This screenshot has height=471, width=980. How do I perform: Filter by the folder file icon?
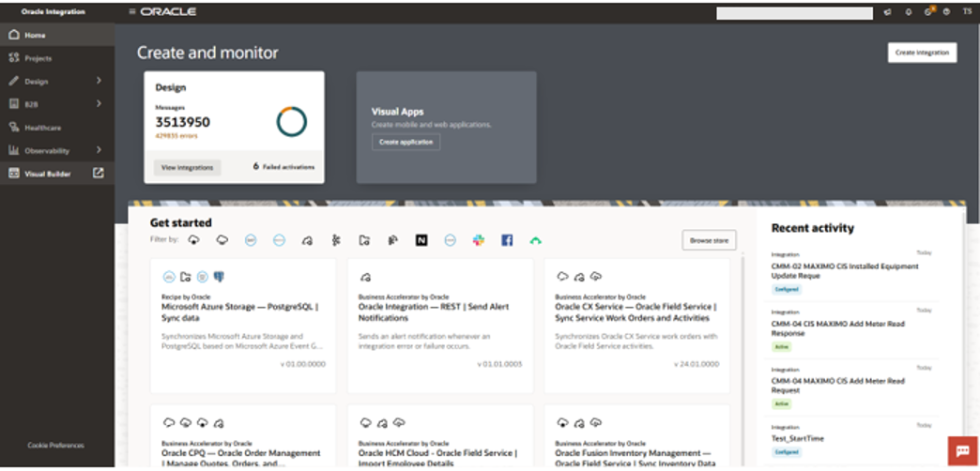[x=364, y=240]
